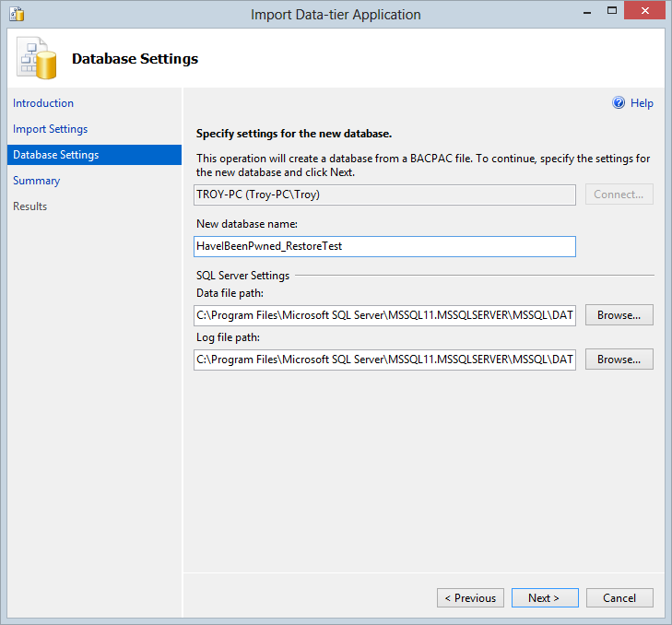Browse for the log file path

[x=619, y=360]
